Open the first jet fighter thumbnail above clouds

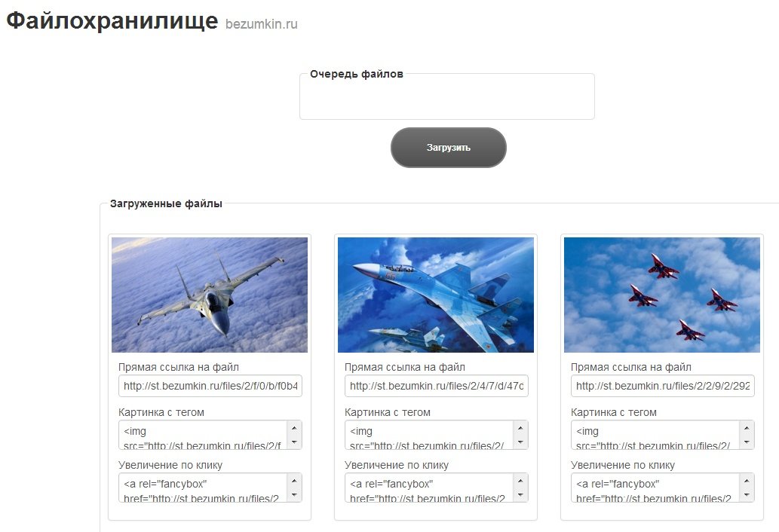point(210,295)
